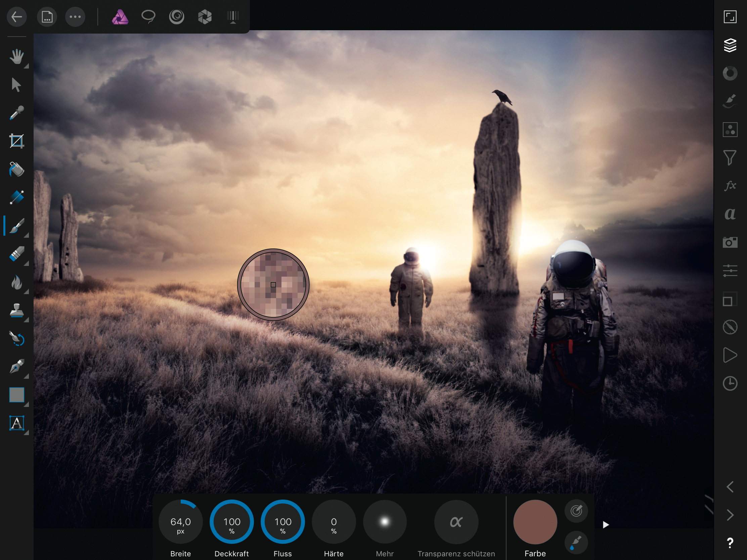Switch to the Photo persona
The width and height of the screenshot is (747, 560).
coord(120,16)
